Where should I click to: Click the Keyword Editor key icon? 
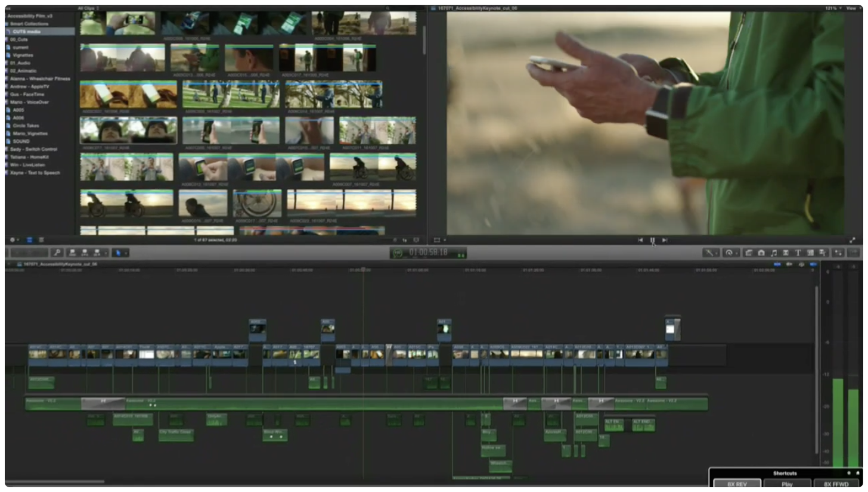58,253
